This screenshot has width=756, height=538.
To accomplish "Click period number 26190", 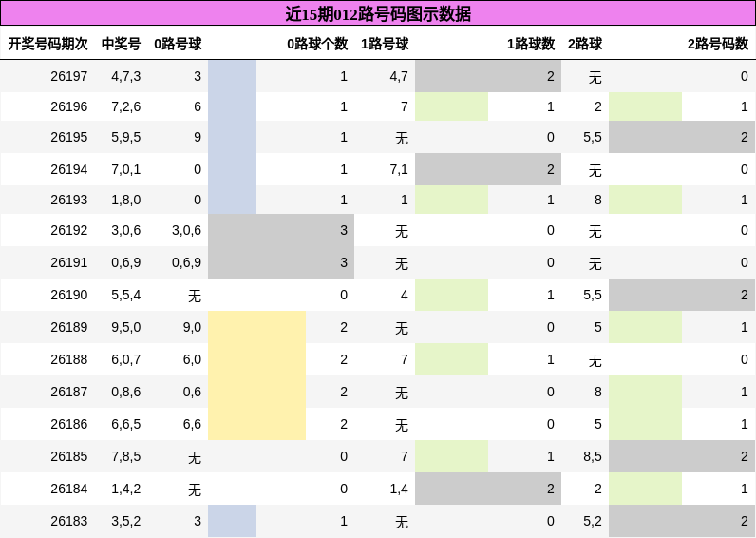I will [69, 295].
